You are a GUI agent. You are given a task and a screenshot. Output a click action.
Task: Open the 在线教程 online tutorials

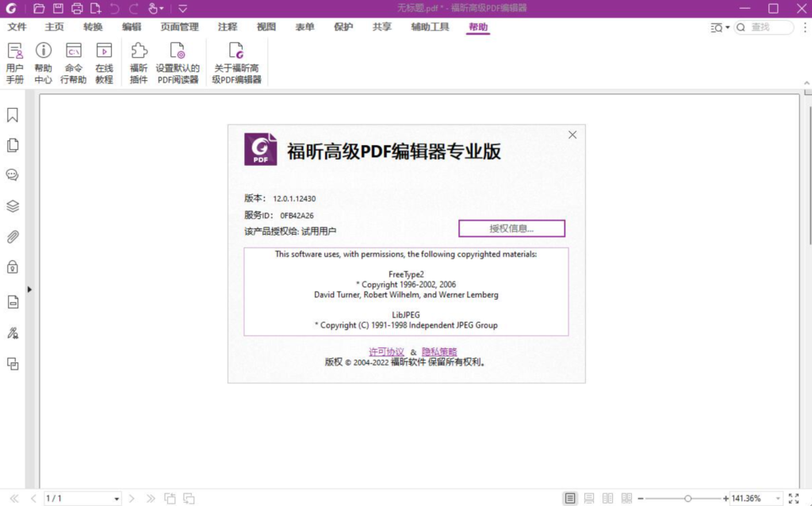click(104, 62)
